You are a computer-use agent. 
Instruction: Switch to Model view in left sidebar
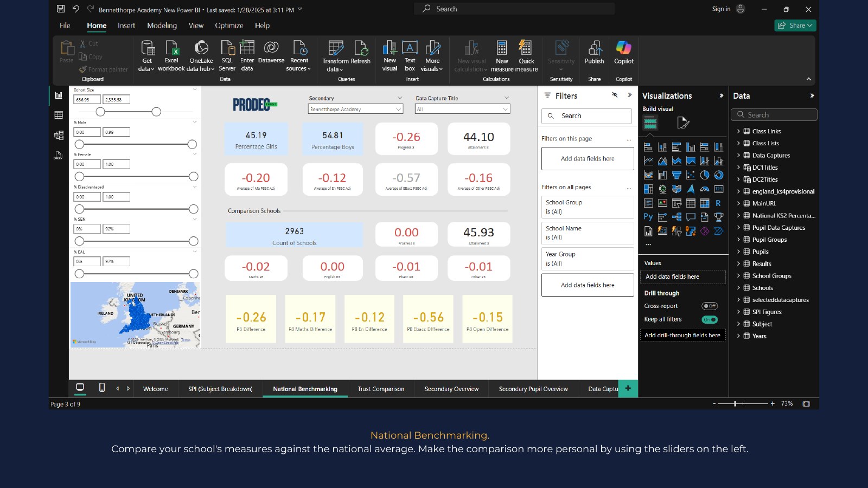59,135
